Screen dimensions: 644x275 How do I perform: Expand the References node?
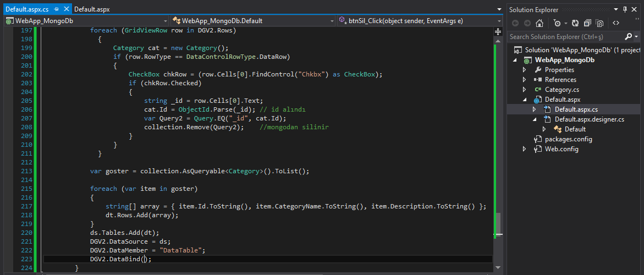point(524,80)
